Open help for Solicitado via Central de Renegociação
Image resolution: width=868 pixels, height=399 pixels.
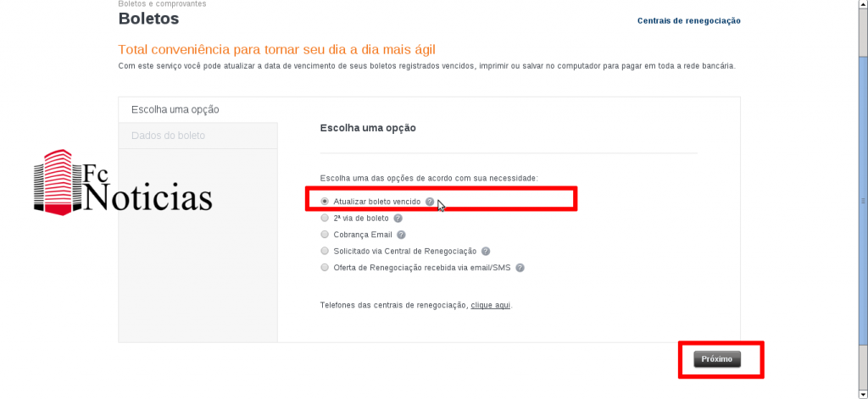[x=485, y=252]
